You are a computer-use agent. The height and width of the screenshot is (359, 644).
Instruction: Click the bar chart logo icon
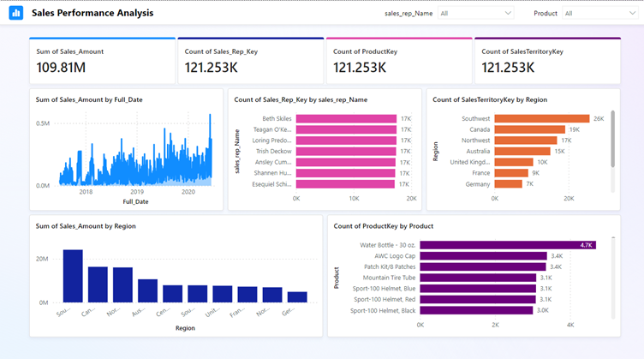(15, 14)
